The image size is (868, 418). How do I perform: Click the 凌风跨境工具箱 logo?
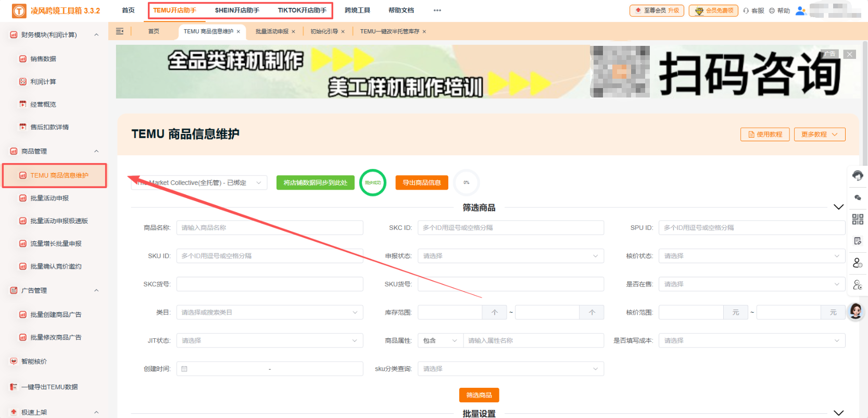(x=19, y=11)
